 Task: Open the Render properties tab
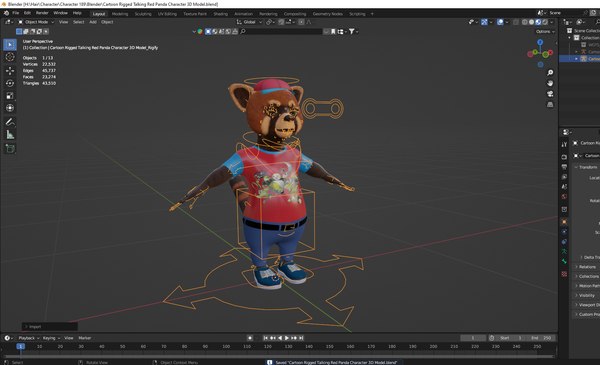point(564,157)
